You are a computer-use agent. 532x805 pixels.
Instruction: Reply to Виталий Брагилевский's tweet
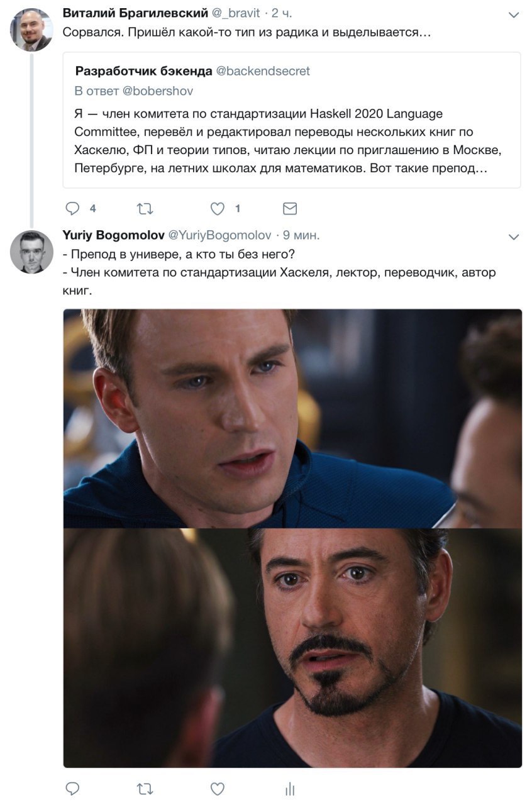(73, 208)
